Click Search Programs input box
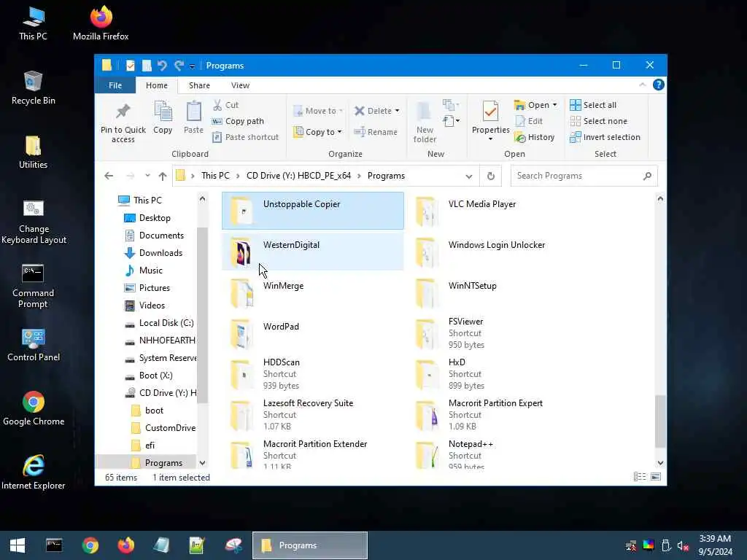Viewport: 747px width, 560px height. click(584, 176)
